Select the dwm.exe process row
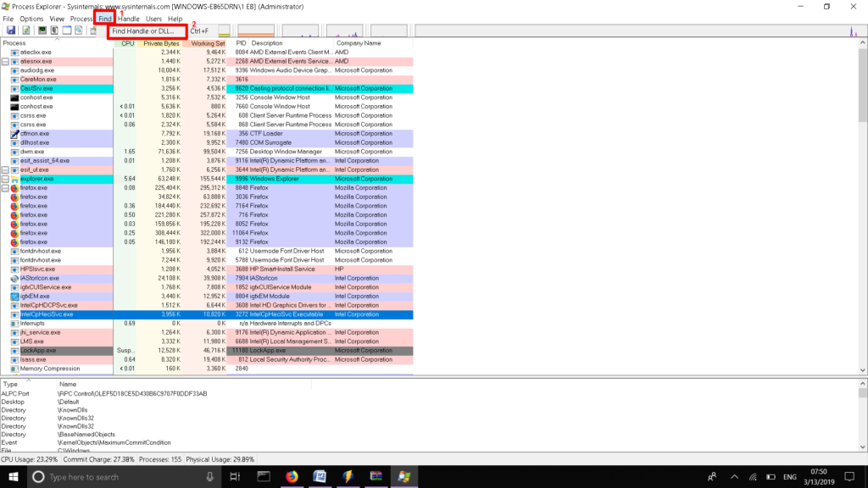The width and height of the screenshot is (868, 488). click(207, 152)
